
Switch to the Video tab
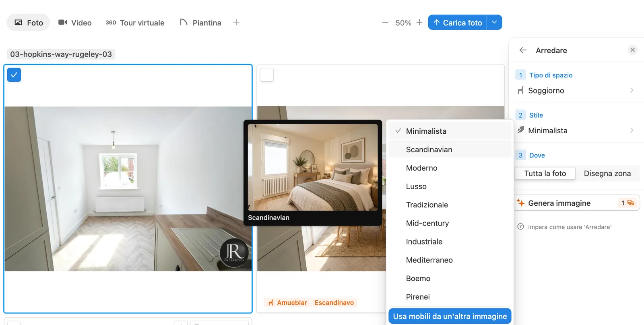[x=75, y=23]
